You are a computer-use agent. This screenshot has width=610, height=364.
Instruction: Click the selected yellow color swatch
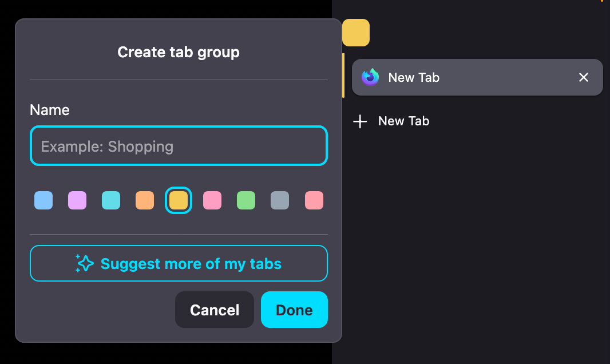pyautogui.click(x=179, y=200)
